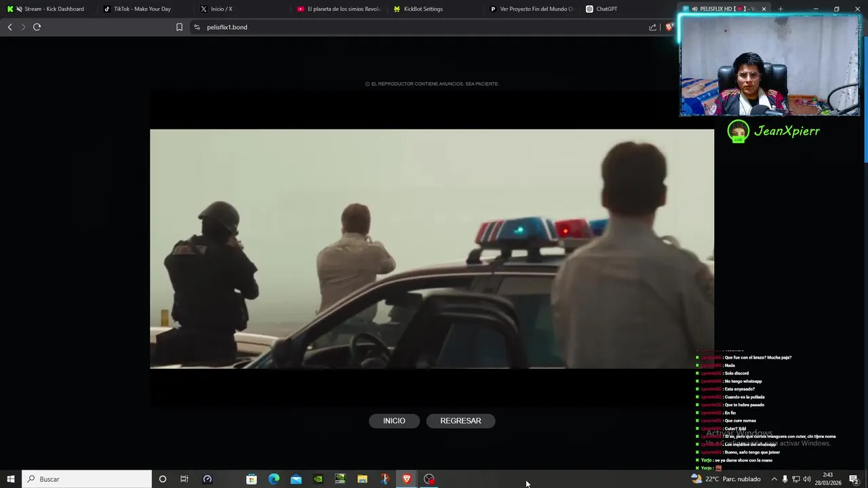The image size is (868, 488).
Task: Open Microsoft Edge from the taskbar
Action: click(274, 479)
